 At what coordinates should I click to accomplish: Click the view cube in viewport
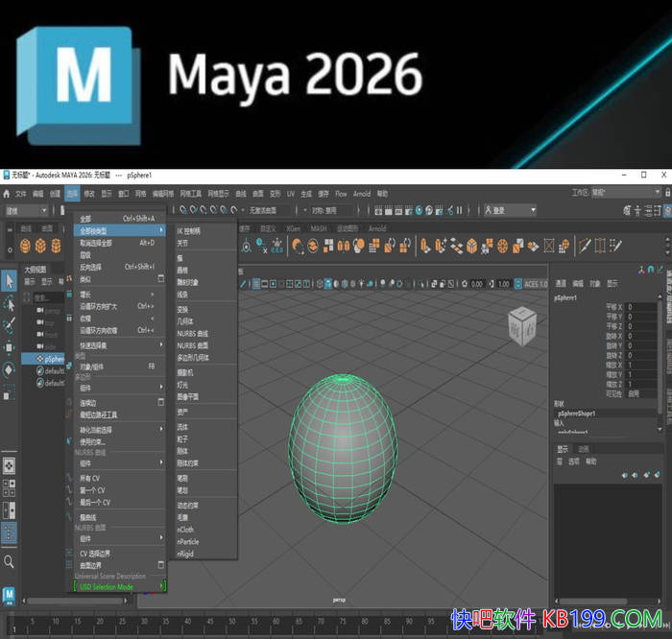click(x=522, y=325)
